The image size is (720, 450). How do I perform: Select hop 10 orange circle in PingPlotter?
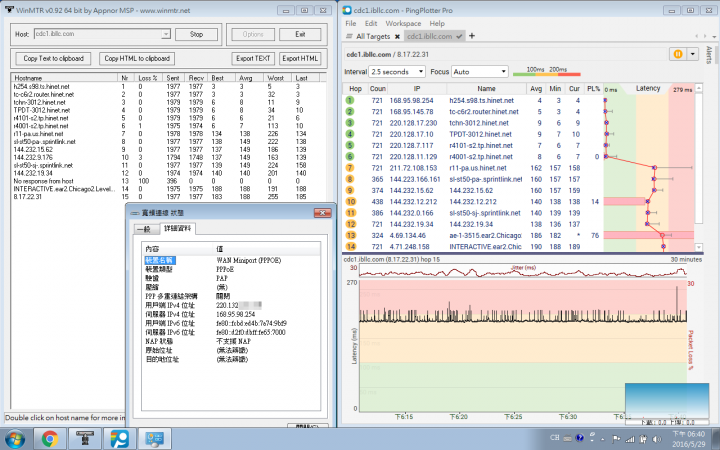[350, 202]
